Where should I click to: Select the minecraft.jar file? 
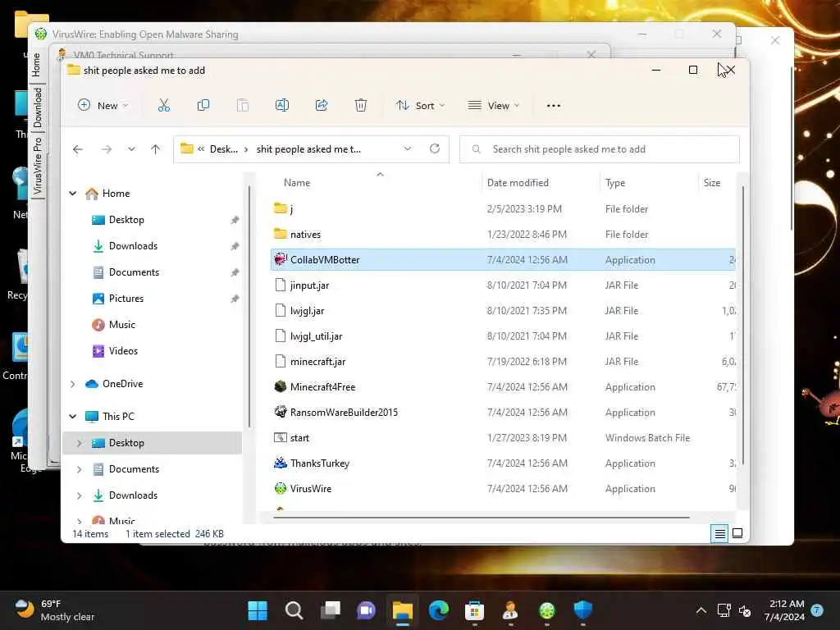click(x=317, y=362)
